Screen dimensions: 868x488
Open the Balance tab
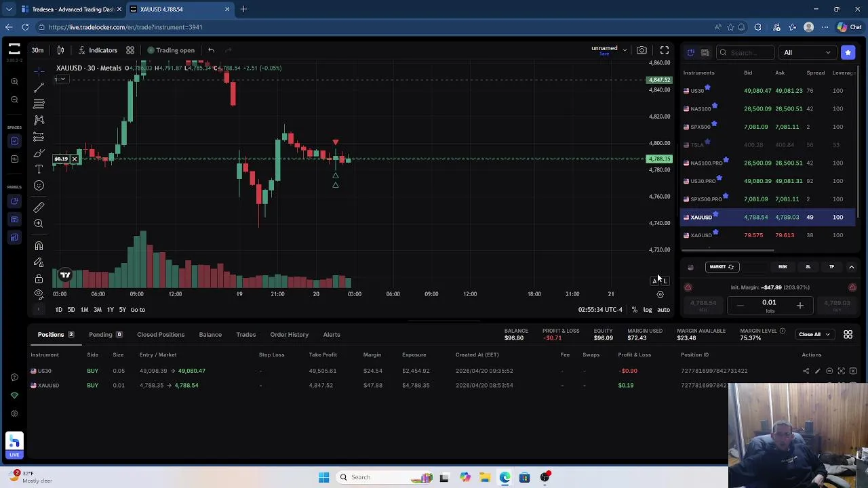pos(210,334)
